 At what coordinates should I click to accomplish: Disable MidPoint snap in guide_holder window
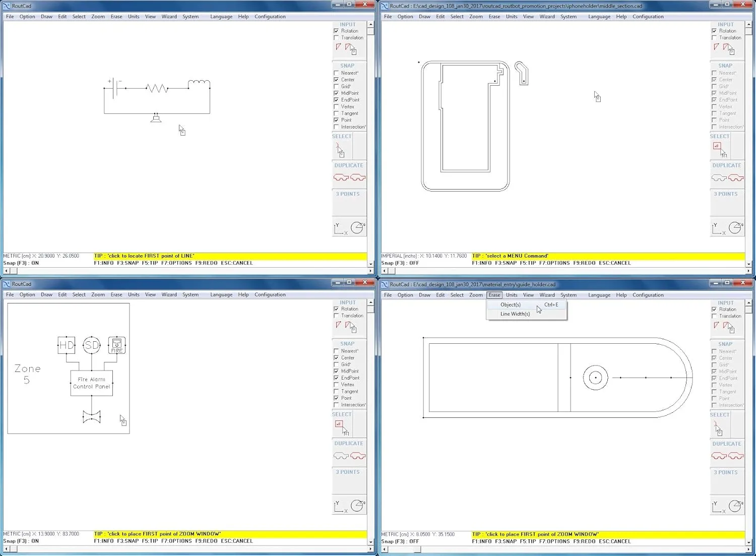click(714, 372)
